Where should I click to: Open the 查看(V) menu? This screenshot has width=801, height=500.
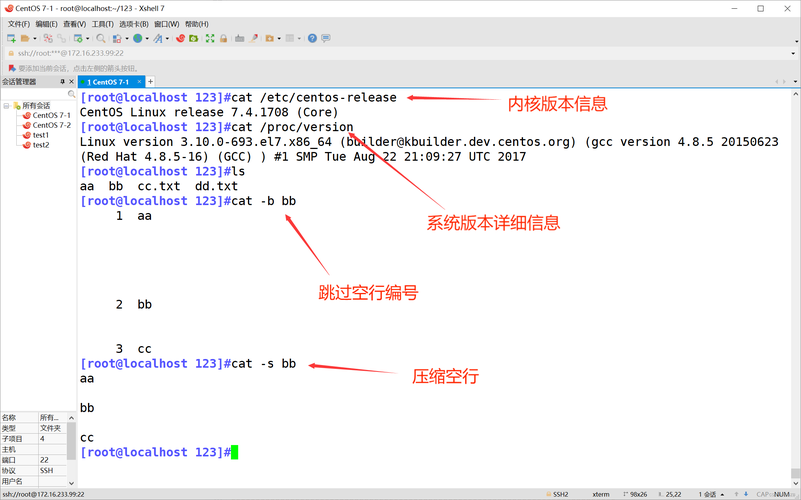[75, 24]
